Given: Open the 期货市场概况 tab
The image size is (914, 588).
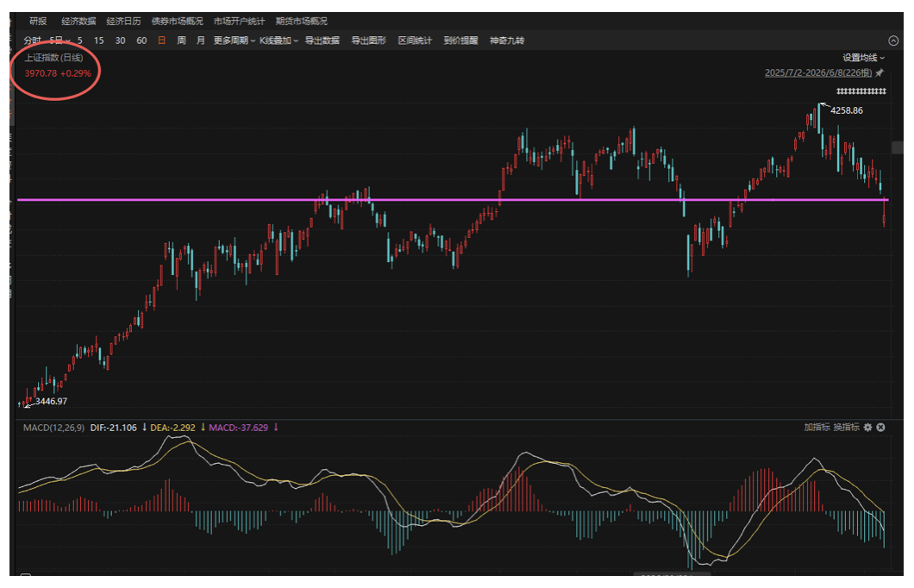Looking at the screenshot, I should click(x=302, y=21).
